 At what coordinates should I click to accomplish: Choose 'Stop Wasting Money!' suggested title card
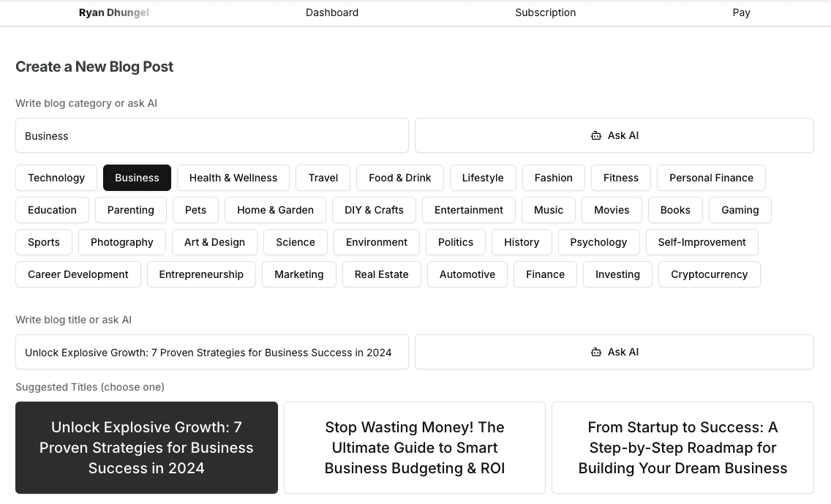(x=415, y=448)
